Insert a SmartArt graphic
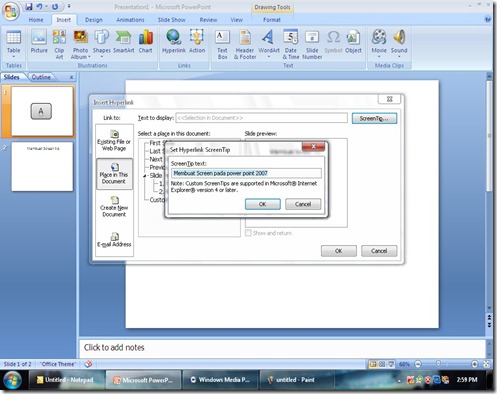Image resolution: width=497 pixels, height=394 pixels. click(123, 42)
